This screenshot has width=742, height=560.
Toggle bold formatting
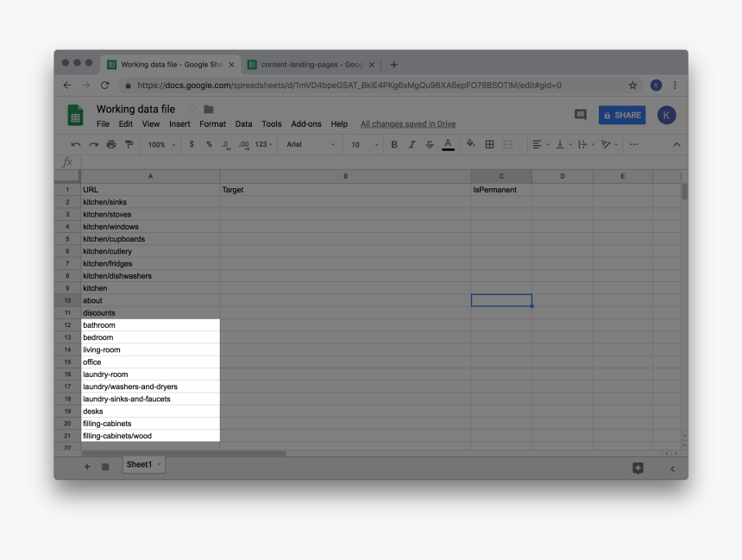click(x=393, y=144)
